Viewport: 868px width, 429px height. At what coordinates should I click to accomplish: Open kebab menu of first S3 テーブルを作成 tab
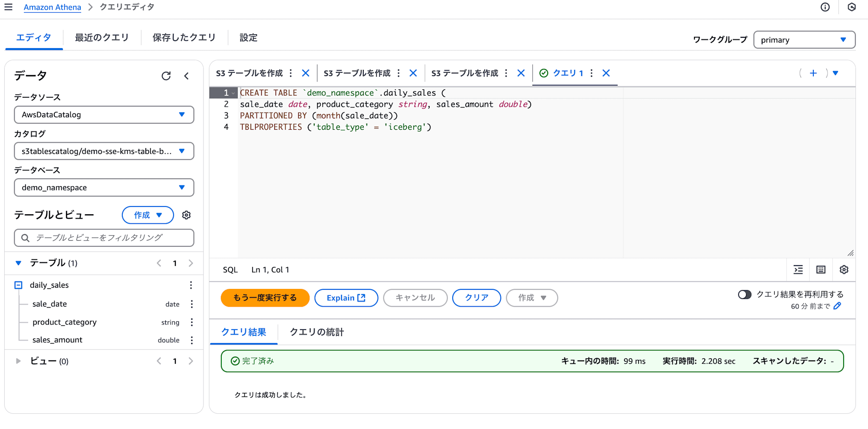point(291,73)
